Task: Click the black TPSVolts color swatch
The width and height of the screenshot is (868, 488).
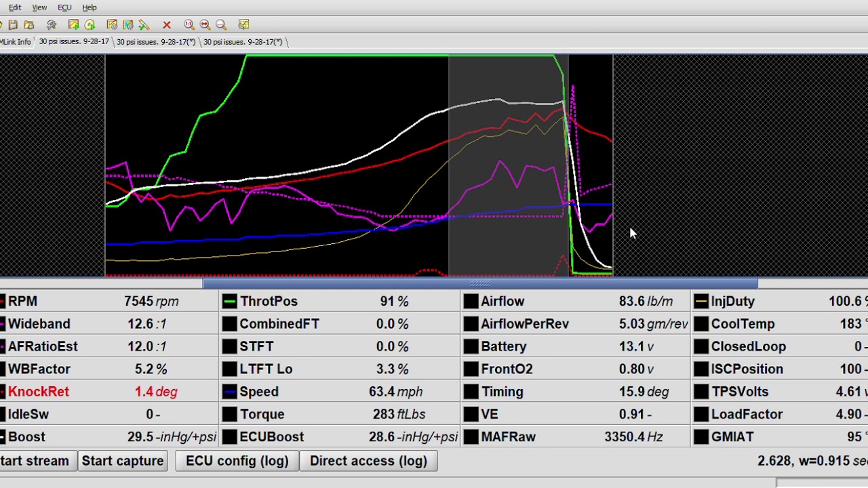Action: [701, 392]
